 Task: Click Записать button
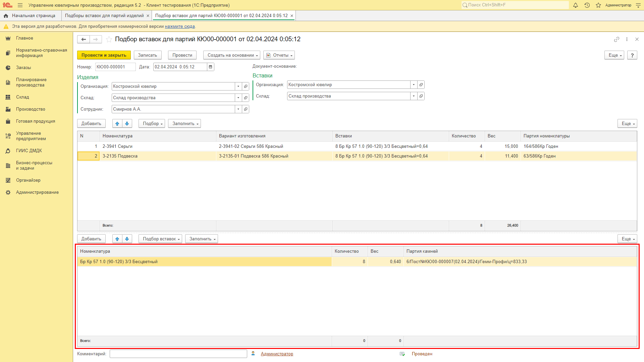pos(148,55)
